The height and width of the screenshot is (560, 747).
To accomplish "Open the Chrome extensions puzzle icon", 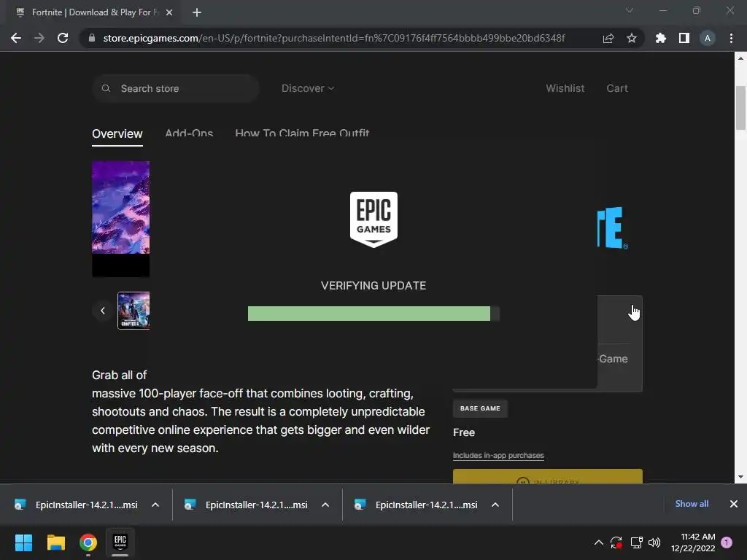I will [660, 38].
